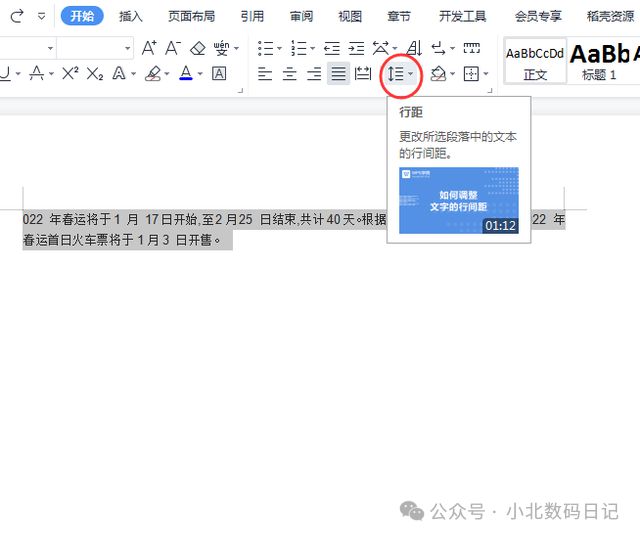640x538 pixels.
Task: Open the 插入 tab
Action: (131, 16)
